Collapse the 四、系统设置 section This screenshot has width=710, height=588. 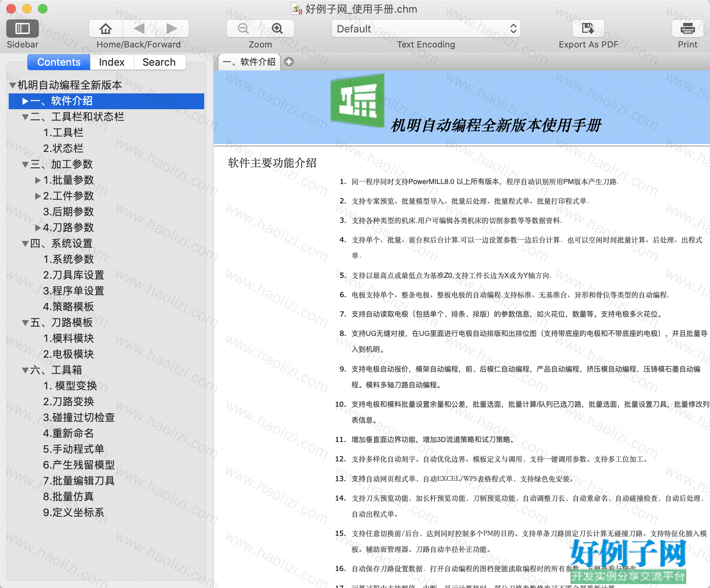(25, 244)
